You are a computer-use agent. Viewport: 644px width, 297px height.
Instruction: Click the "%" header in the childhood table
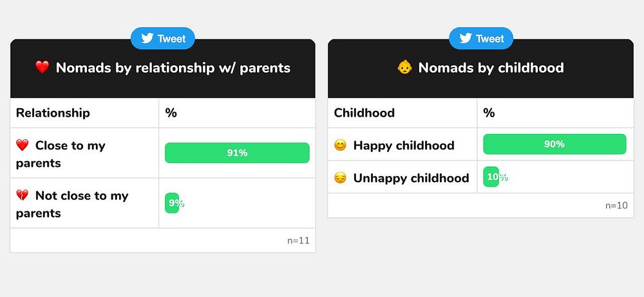coord(489,113)
